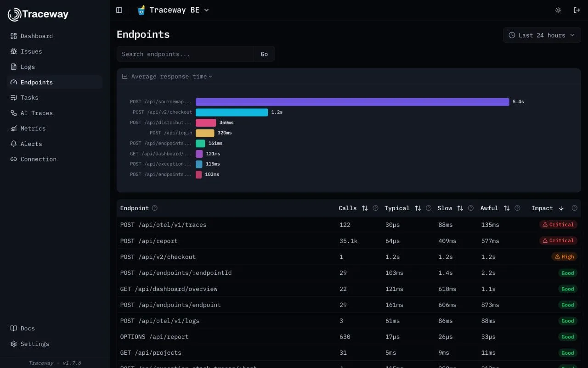
Task: Open POST /api/endpoints/endpoint row
Action: pyautogui.click(x=349, y=305)
